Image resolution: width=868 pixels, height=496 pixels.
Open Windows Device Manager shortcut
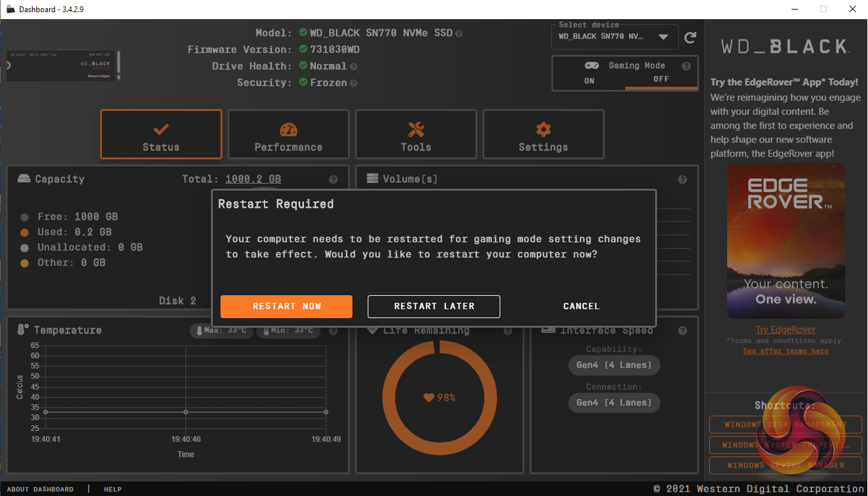pos(786,465)
